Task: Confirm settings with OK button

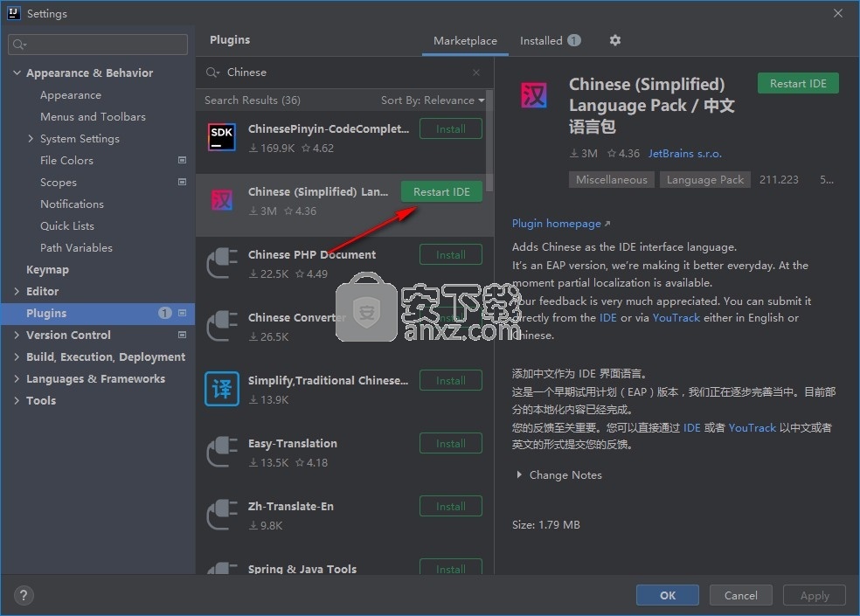Action: click(668, 595)
